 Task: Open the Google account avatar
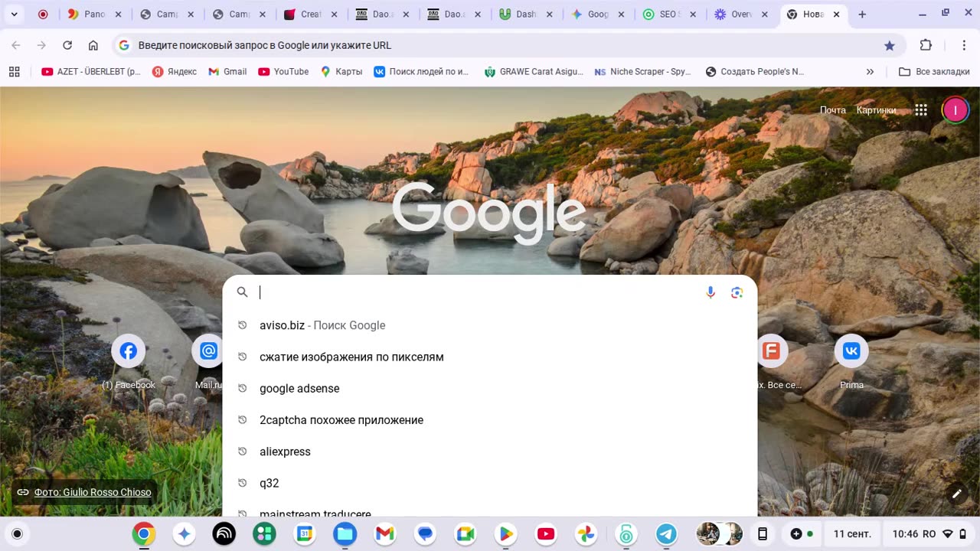[955, 110]
